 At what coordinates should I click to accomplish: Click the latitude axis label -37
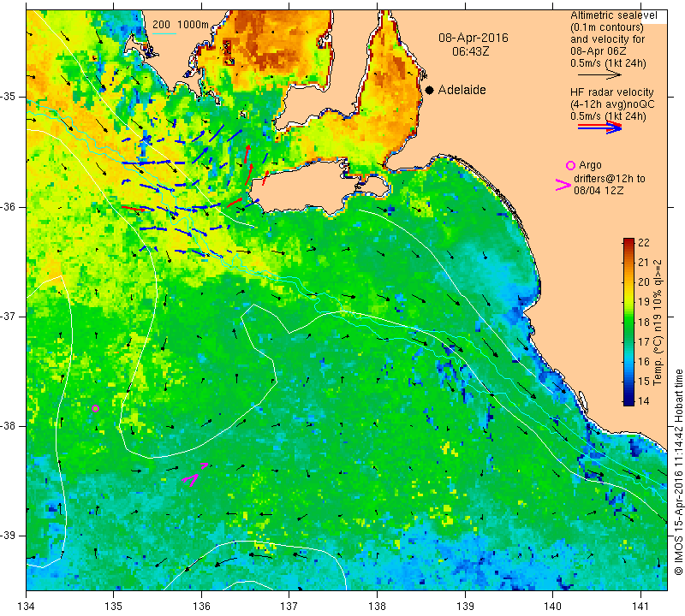click(9, 316)
